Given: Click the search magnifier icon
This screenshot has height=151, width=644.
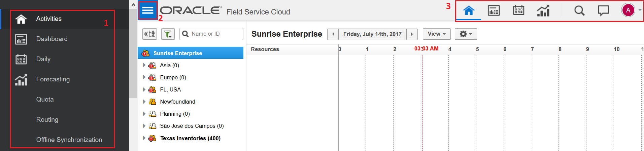Looking at the screenshot, I should coord(579,11).
